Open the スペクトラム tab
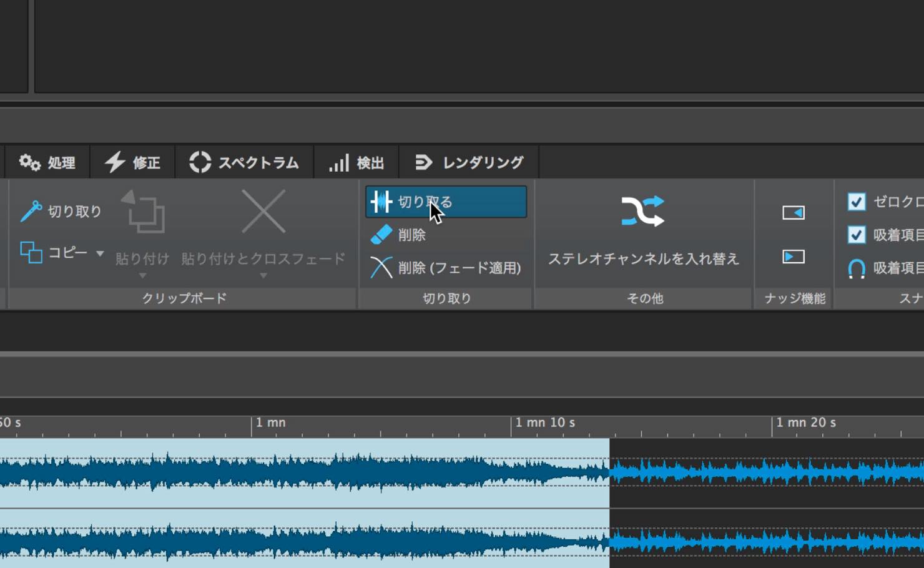Image resolution: width=924 pixels, height=568 pixels. (244, 163)
